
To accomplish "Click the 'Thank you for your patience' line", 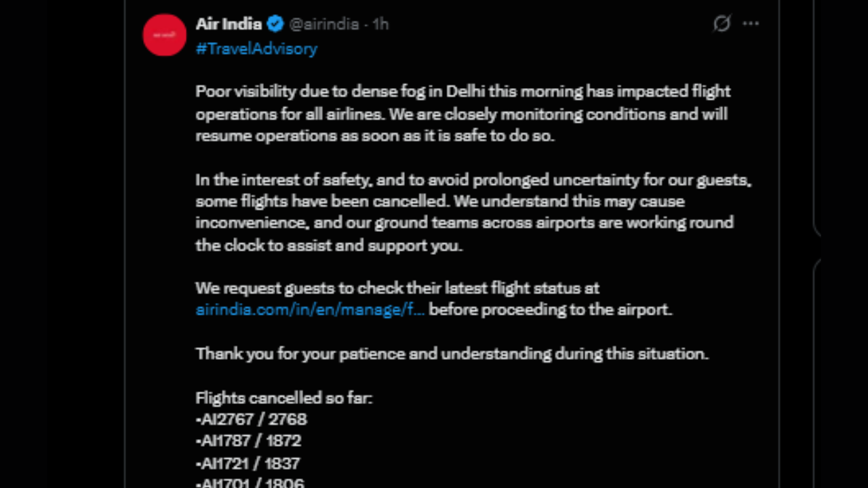I will pyautogui.click(x=452, y=353).
